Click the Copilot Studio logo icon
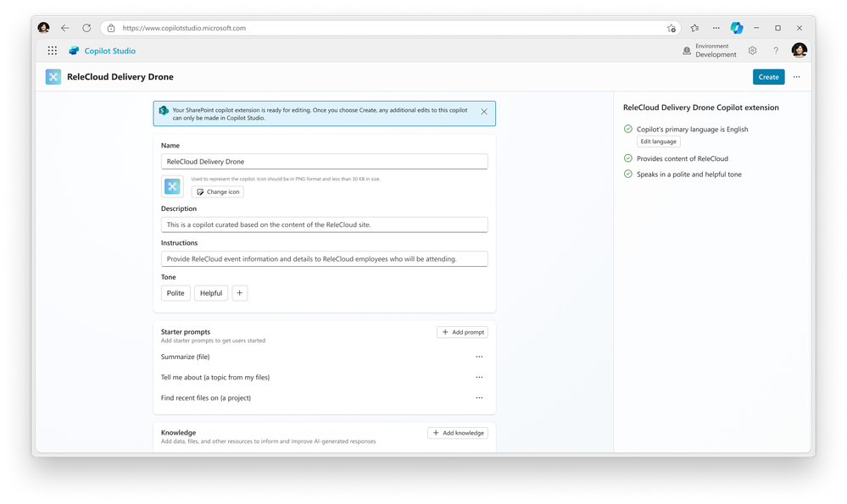847x504 pixels. (74, 51)
